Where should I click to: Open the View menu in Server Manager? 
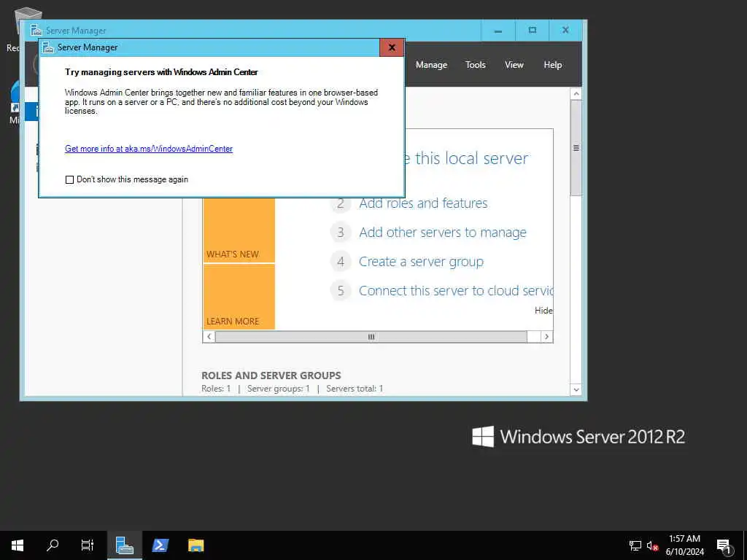[x=514, y=65]
